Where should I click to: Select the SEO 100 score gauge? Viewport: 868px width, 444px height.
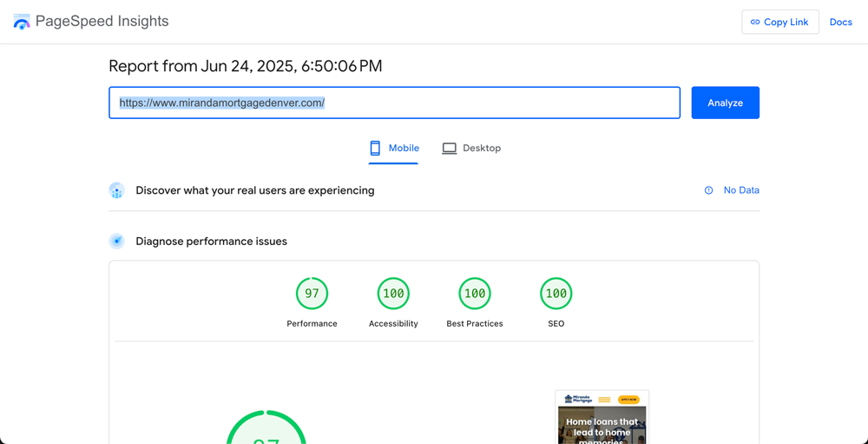coord(556,294)
